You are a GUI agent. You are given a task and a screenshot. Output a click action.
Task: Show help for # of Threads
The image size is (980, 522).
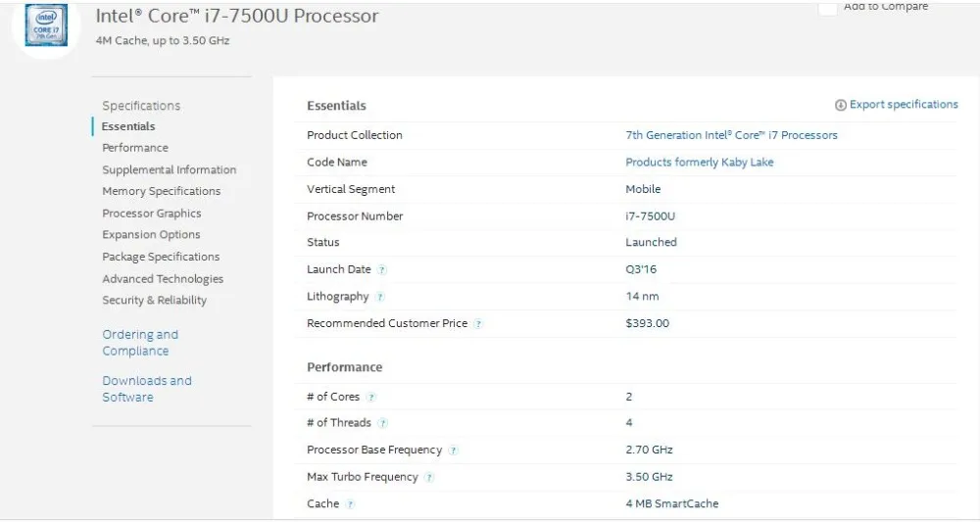383,424
